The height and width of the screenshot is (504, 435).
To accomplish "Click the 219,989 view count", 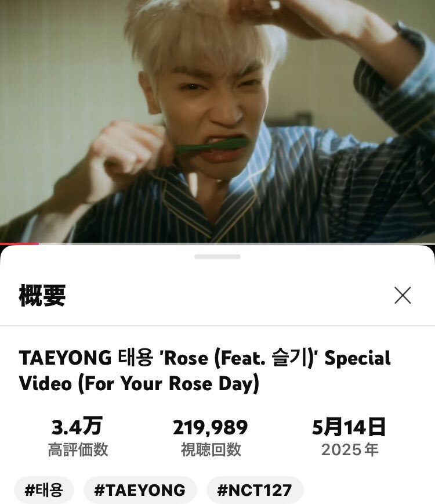I will pyautogui.click(x=211, y=427).
